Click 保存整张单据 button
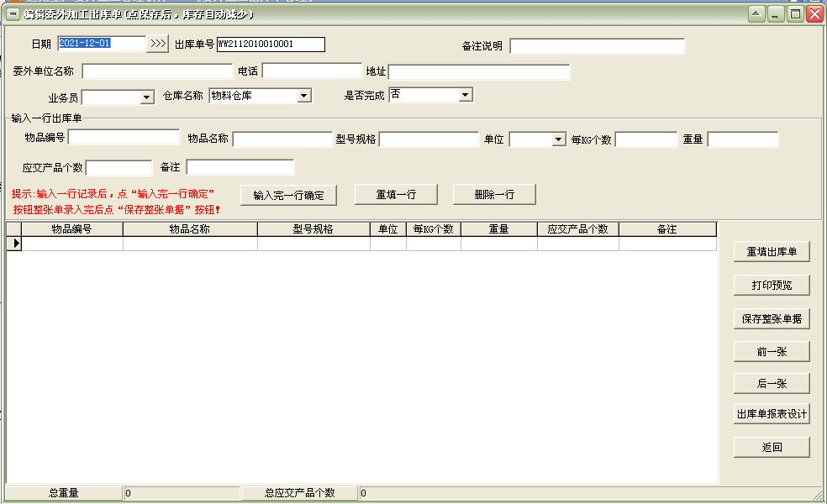This screenshot has height=504, width=827. pyautogui.click(x=772, y=319)
